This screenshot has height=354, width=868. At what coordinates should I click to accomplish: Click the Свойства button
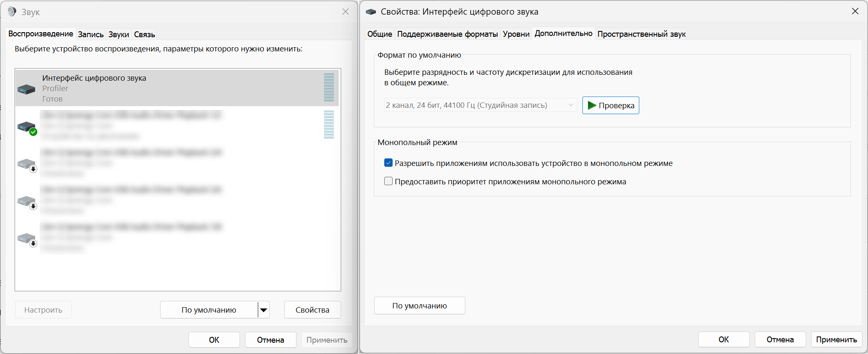pyautogui.click(x=312, y=310)
